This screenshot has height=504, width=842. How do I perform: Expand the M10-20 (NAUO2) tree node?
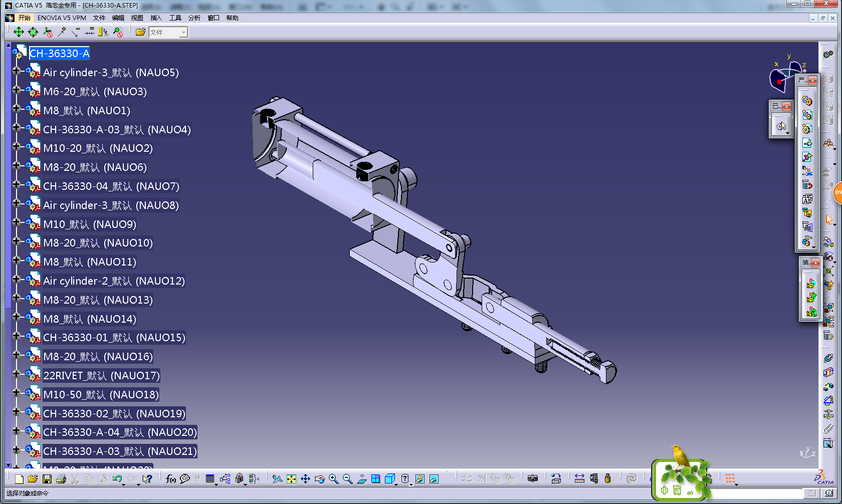(16, 146)
